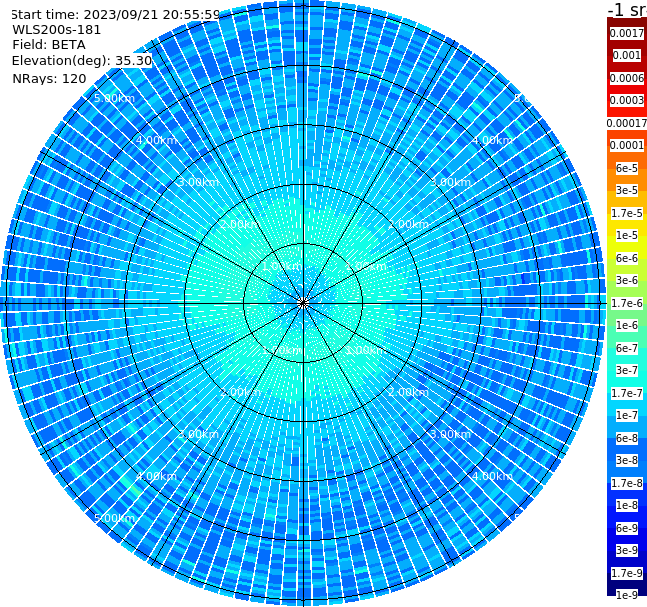
Task: Click the 6e-5 colorbar label
Action: pyautogui.click(x=626, y=168)
